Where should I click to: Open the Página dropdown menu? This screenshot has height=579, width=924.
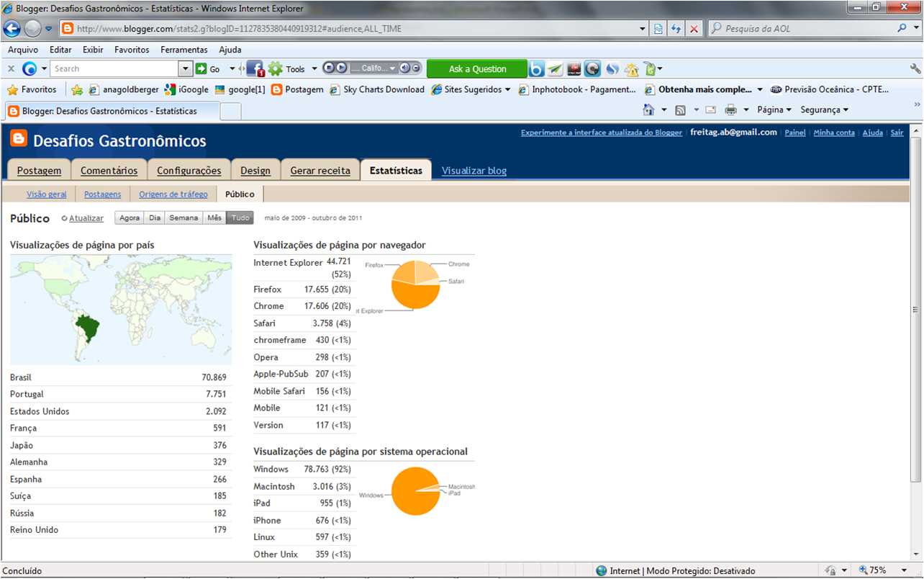pos(774,110)
